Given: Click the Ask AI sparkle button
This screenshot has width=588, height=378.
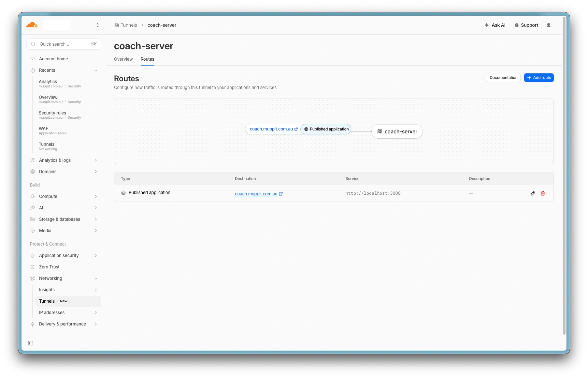Looking at the screenshot, I should click(495, 25).
